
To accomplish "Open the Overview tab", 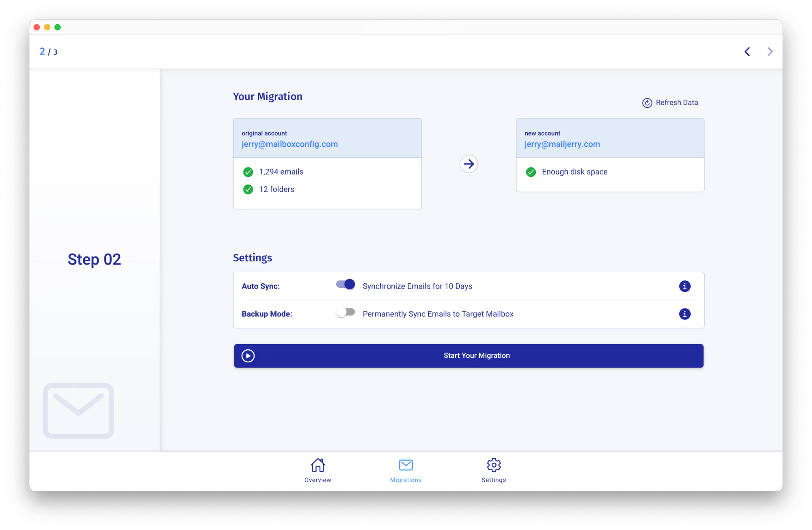I will 318,471.
